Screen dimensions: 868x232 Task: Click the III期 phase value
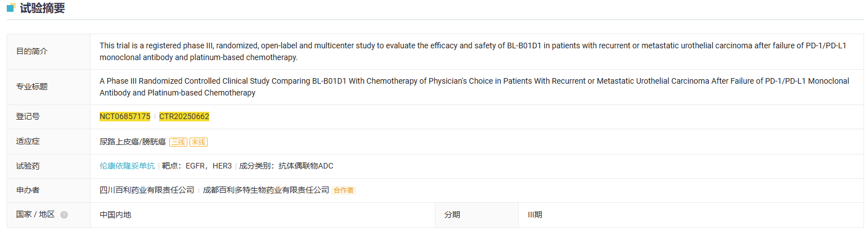point(535,215)
